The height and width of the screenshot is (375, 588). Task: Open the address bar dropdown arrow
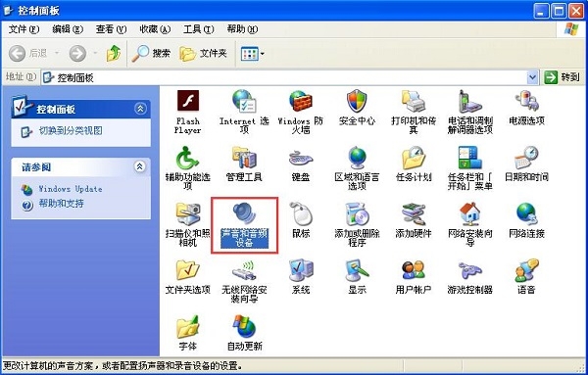click(x=532, y=77)
